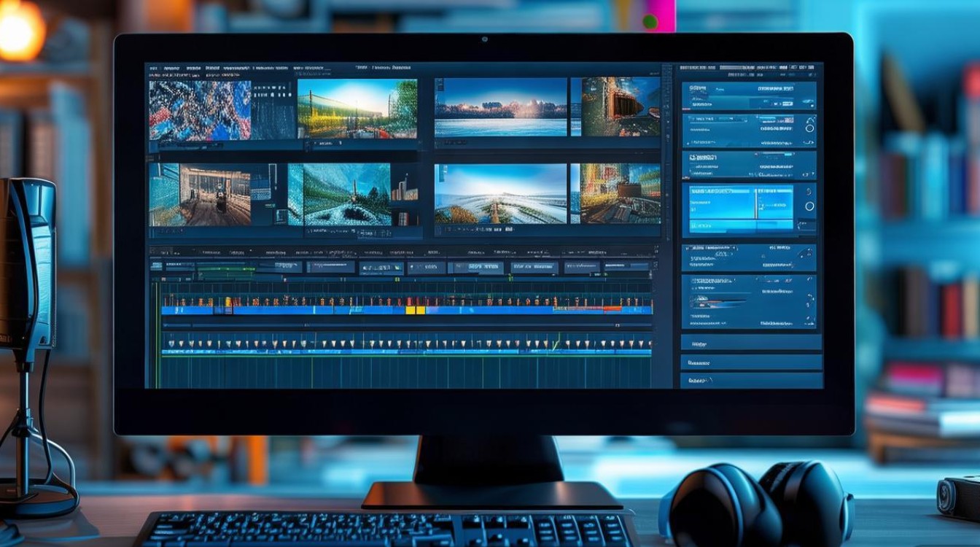980x547 pixels.
Task: Open the sunlit fence landscape thumbnail
Action: [x=357, y=108]
